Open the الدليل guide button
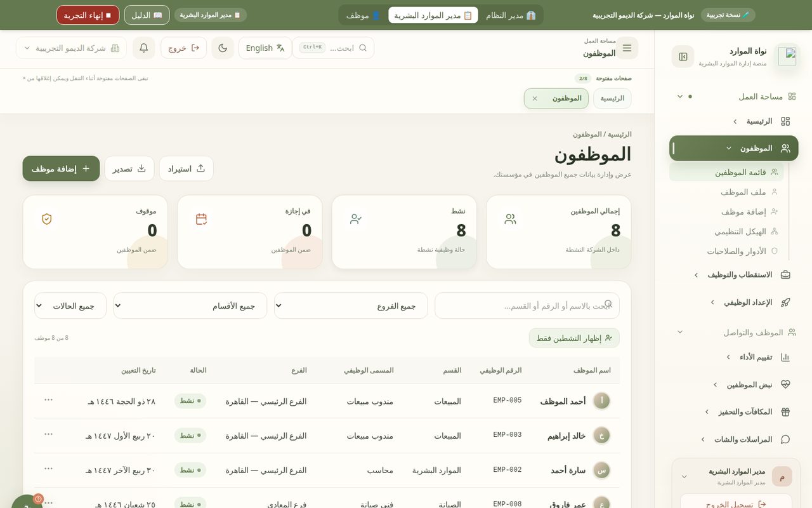Image resolution: width=812 pixels, height=508 pixels. coord(147,15)
